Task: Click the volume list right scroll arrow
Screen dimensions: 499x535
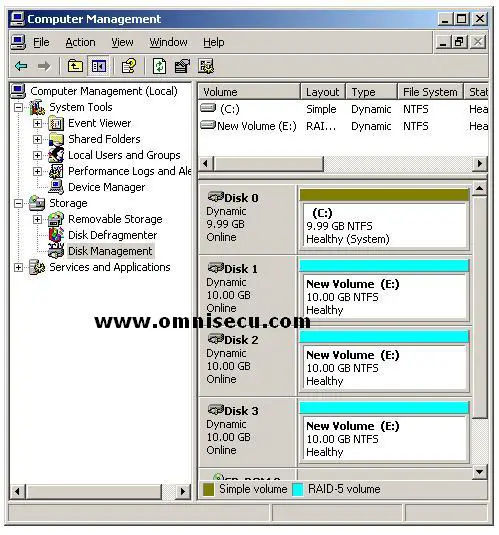Action: [x=480, y=164]
